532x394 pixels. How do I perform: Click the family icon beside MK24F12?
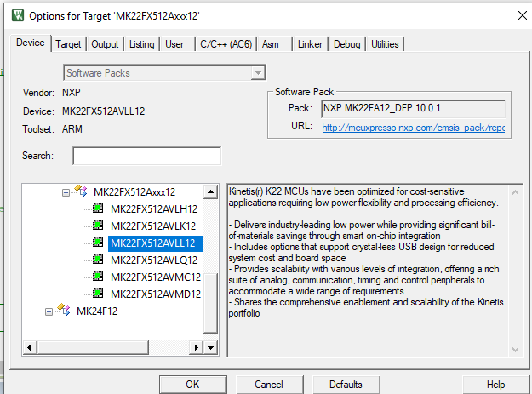tap(64, 310)
